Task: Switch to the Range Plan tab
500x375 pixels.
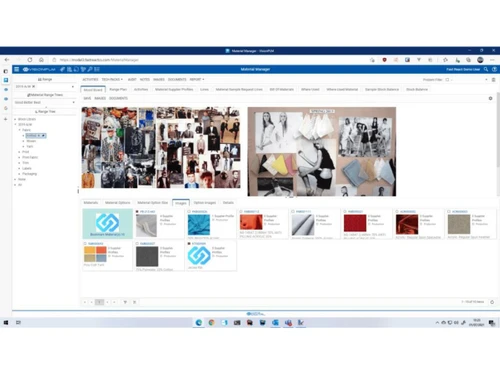Action: 118,89
